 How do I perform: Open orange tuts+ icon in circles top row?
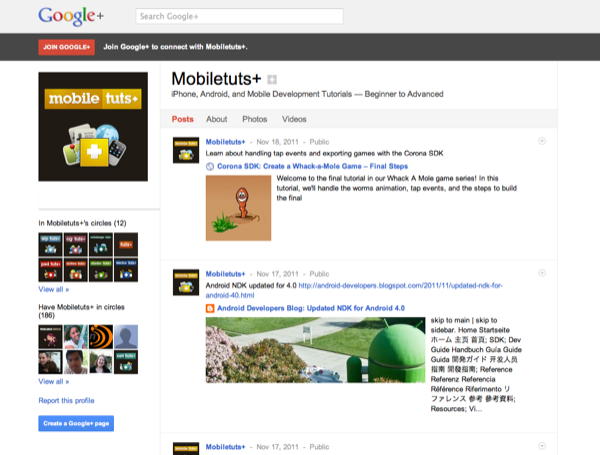(126, 245)
